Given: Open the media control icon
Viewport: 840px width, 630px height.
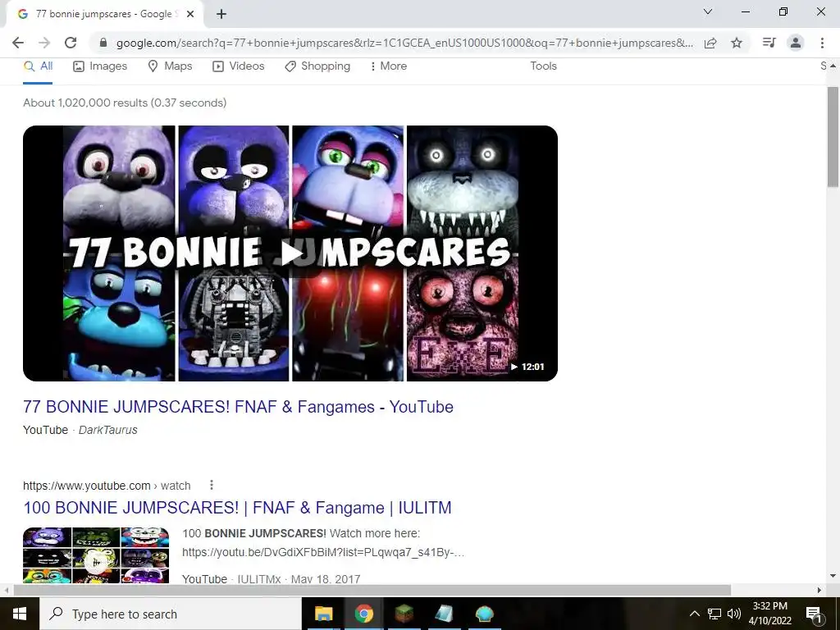Looking at the screenshot, I should [769, 43].
